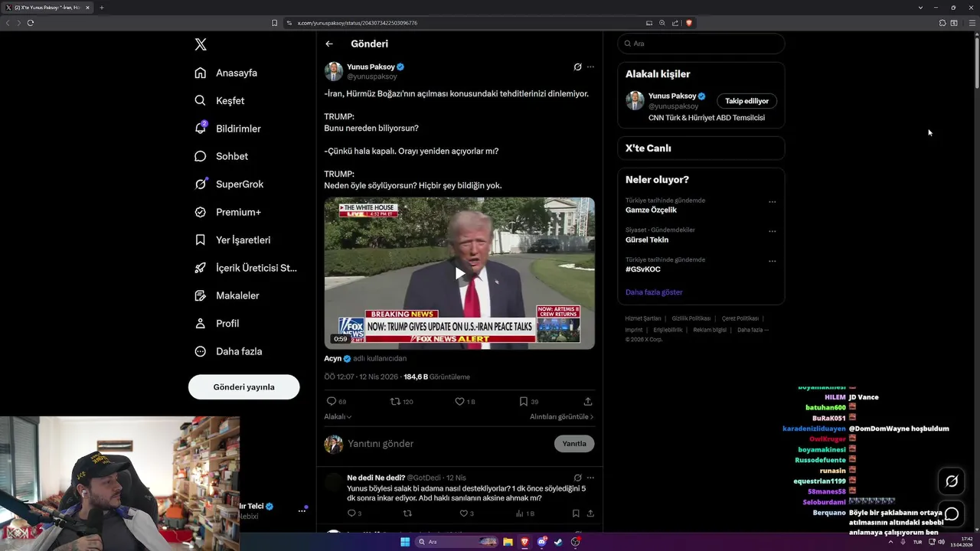Open X'te Canlı section

tap(701, 148)
